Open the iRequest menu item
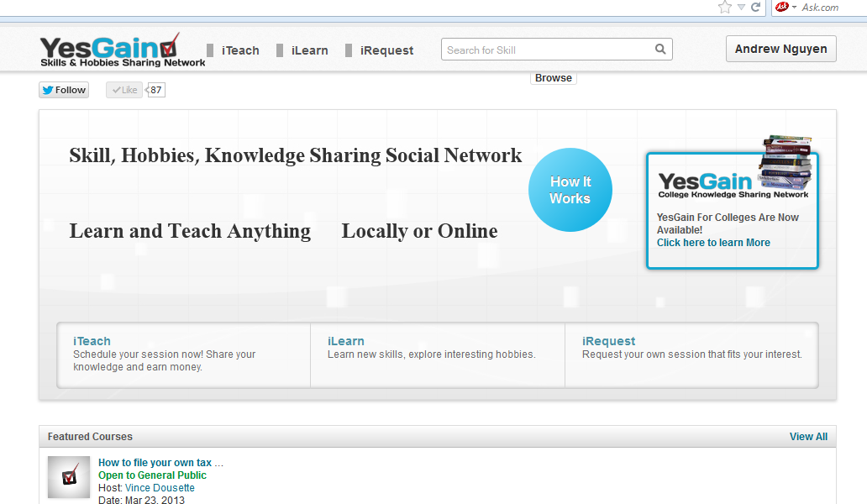Screen dimensions: 867x504 [x=386, y=50]
